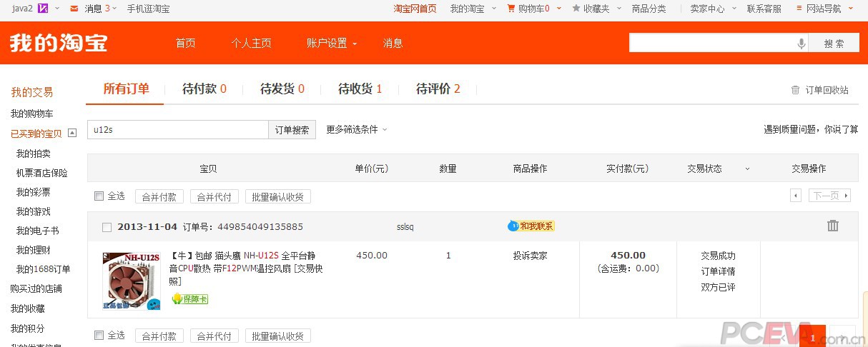Select the 2013-11-04 order checkbox
The image size is (868, 347).
point(107,227)
